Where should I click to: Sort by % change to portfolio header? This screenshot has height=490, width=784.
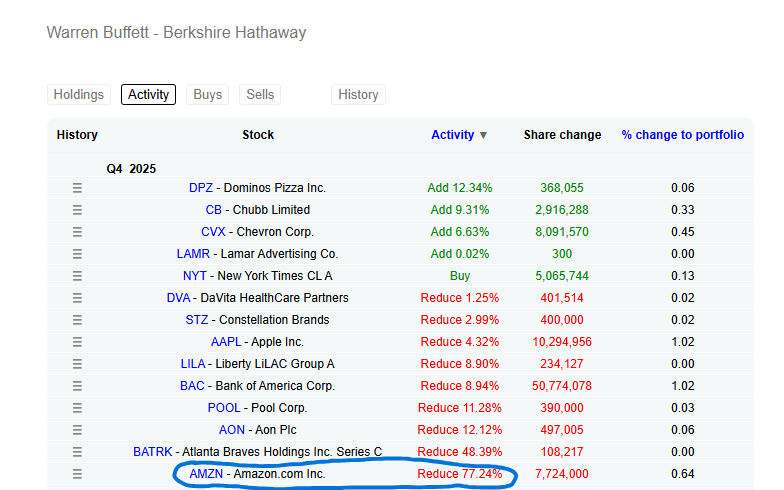tap(682, 135)
